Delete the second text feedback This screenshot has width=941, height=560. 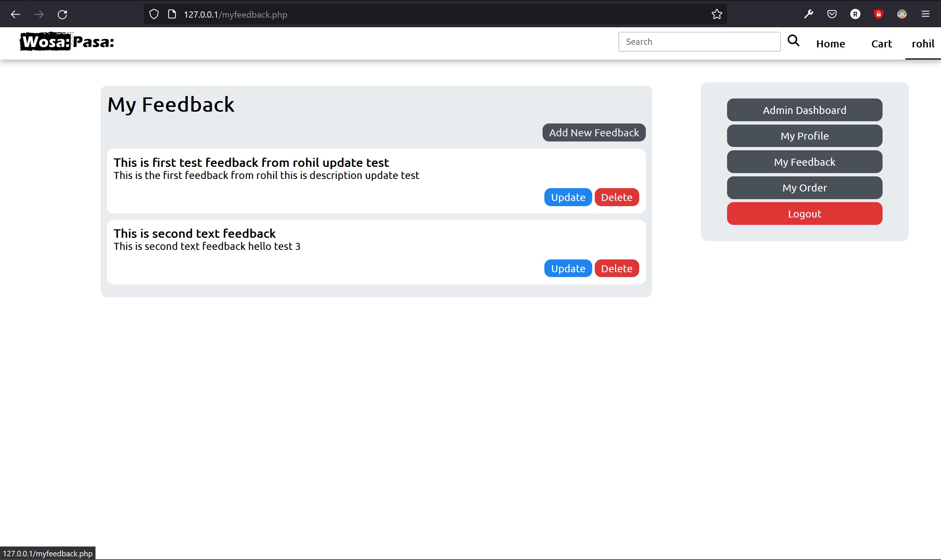pyautogui.click(x=616, y=268)
